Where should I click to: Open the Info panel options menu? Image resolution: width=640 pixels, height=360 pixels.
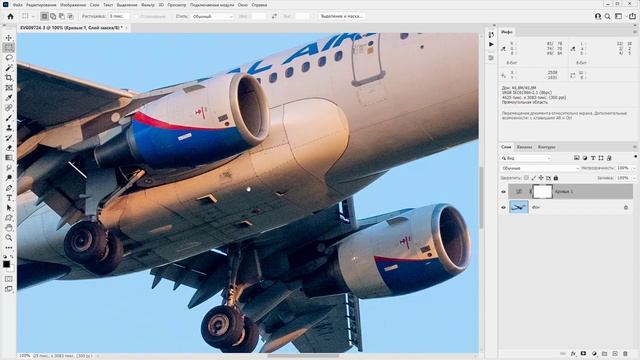pos(635,32)
